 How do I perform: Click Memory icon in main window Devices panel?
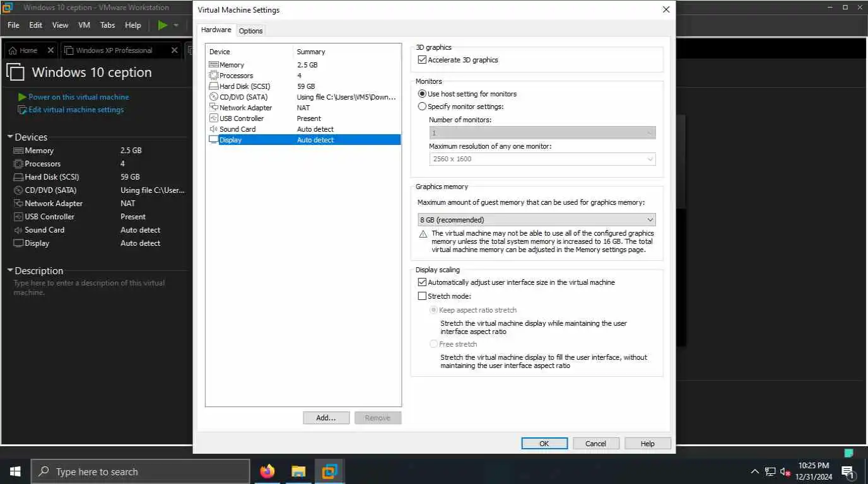tap(18, 151)
